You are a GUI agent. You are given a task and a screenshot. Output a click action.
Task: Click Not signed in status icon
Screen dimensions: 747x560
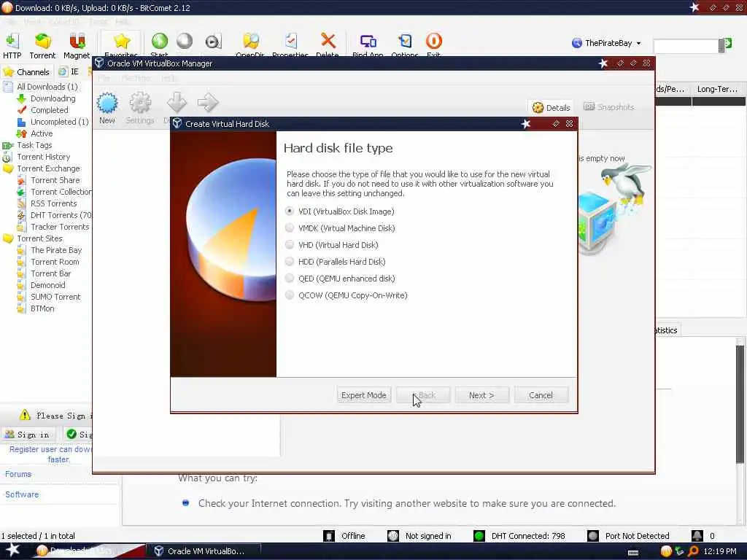[x=393, y=536]
